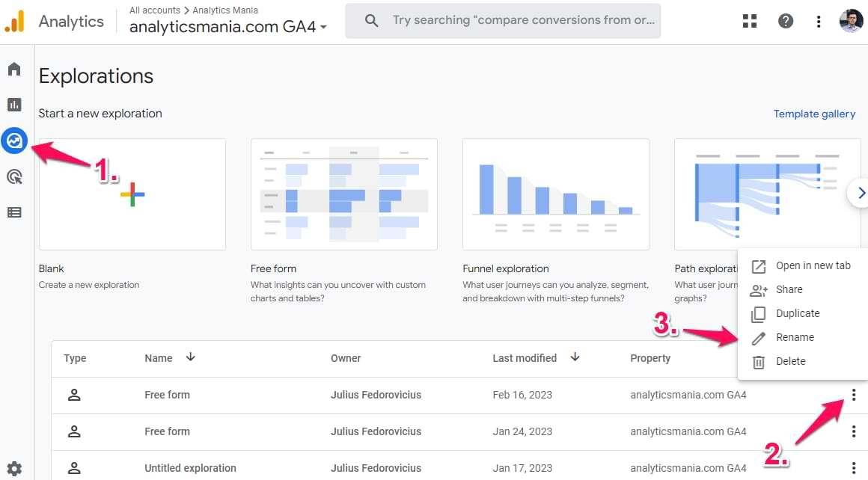Viewport: 868px width, 480px height.
Task: Open the Template gallery link
Action: (814, 114)
